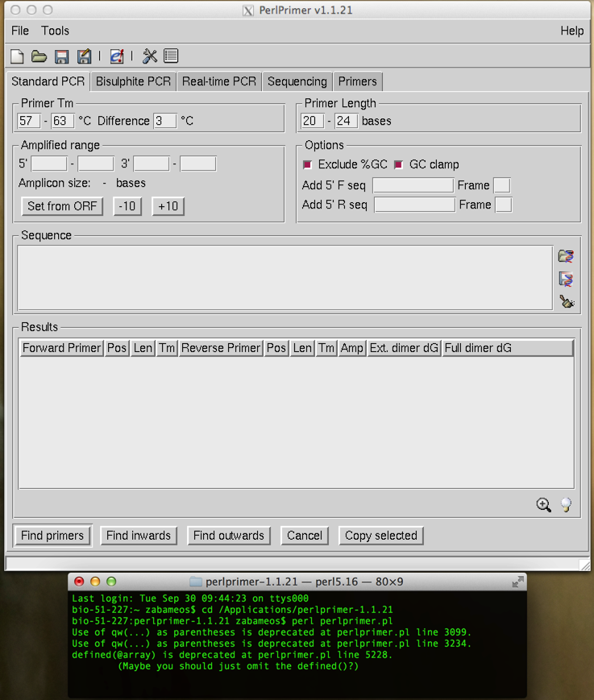Click the +10 button
The image size is (594, 700).
tap(168, 206)
